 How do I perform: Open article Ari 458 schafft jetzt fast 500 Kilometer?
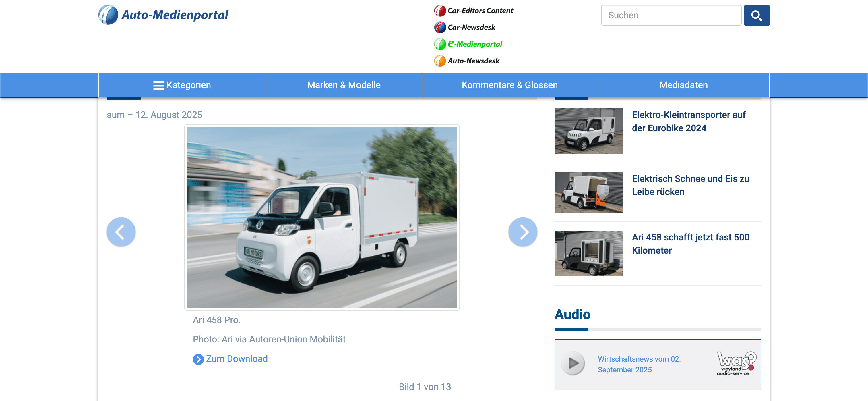click(691, 244)
